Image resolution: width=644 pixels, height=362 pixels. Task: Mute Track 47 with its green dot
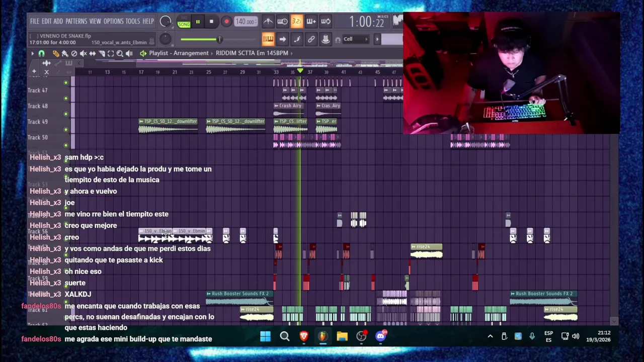click(x=66, y=99)
